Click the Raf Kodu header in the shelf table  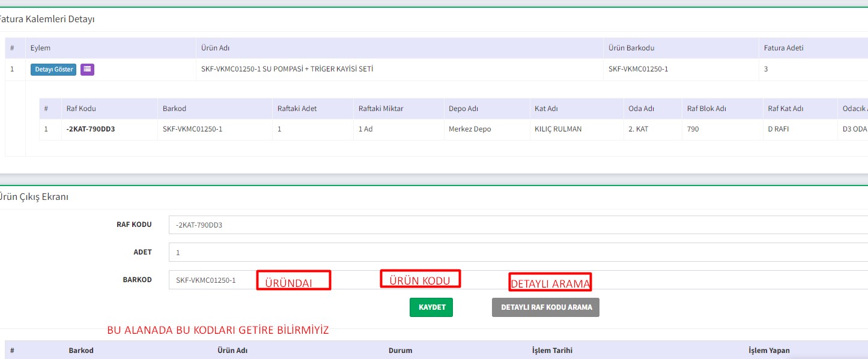pos(81,109)
